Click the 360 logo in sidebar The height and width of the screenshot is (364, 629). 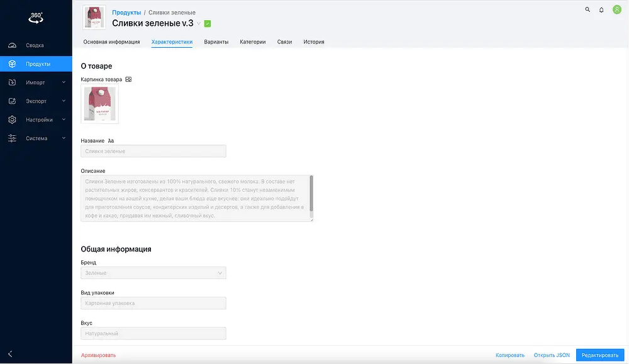(36, 18)
